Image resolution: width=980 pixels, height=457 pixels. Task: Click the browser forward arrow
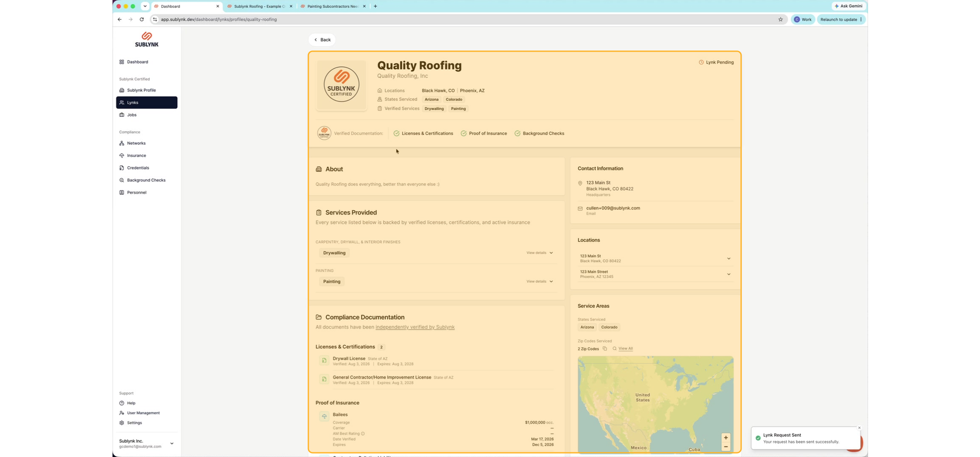click(131, 19)
